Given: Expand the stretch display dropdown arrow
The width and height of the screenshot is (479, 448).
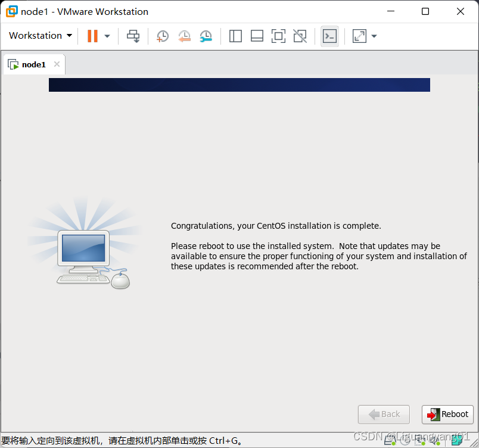Looking at the screenshot, I should point(374,36).
